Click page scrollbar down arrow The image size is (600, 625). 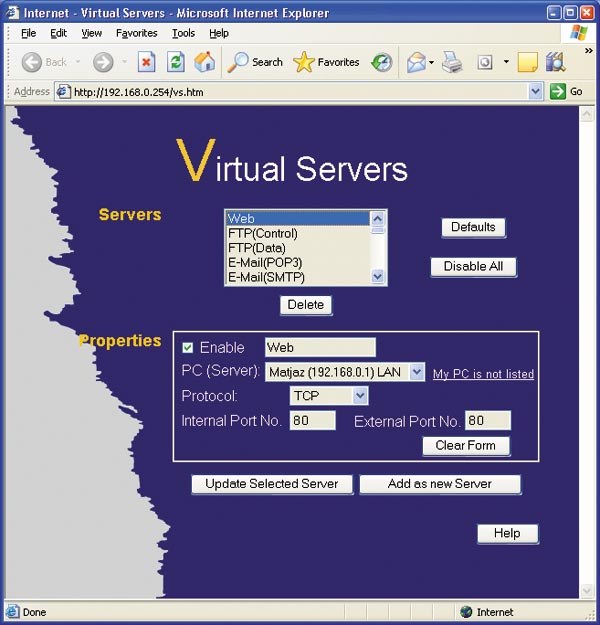click(x=587, y=590)
